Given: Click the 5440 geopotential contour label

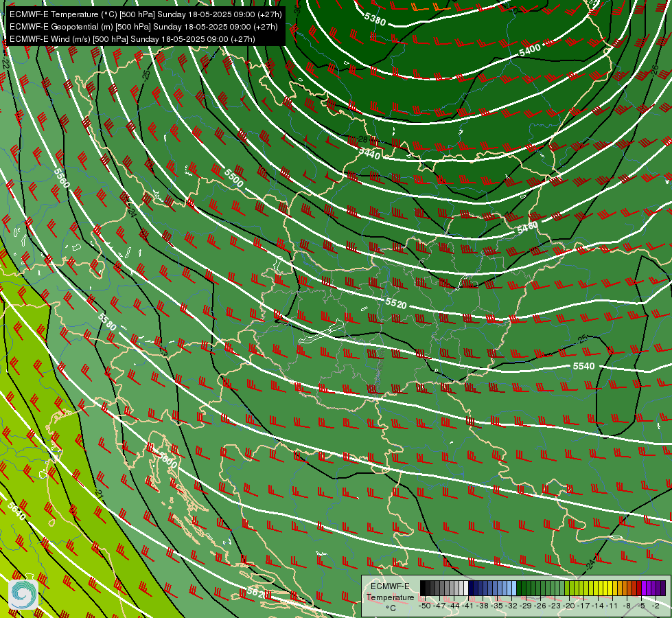Looking at the screenshot, I should (x=369, y=152).
